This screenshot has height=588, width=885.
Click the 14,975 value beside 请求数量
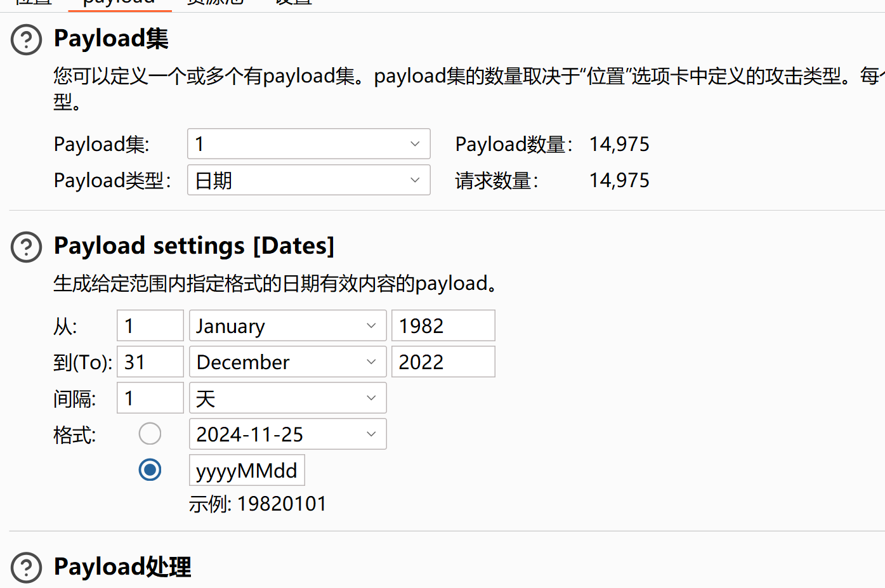coord(619,180)
